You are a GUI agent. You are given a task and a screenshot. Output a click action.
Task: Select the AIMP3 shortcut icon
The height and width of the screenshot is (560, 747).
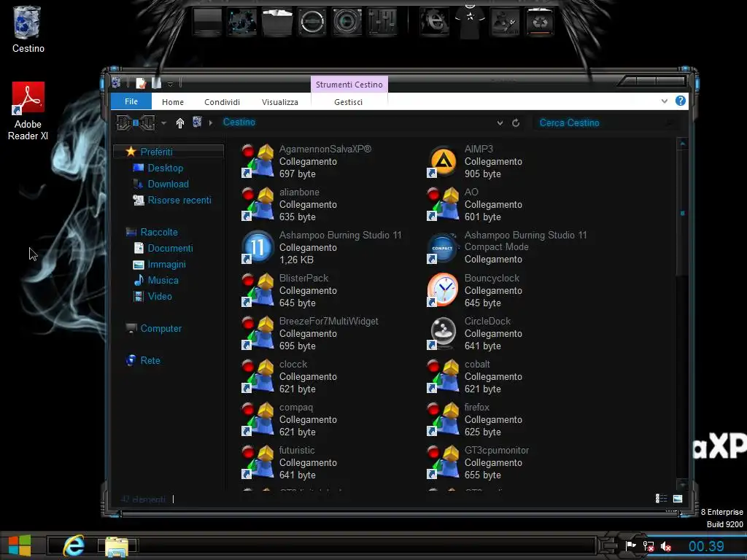pyautogui.click(x=443, y=161)
